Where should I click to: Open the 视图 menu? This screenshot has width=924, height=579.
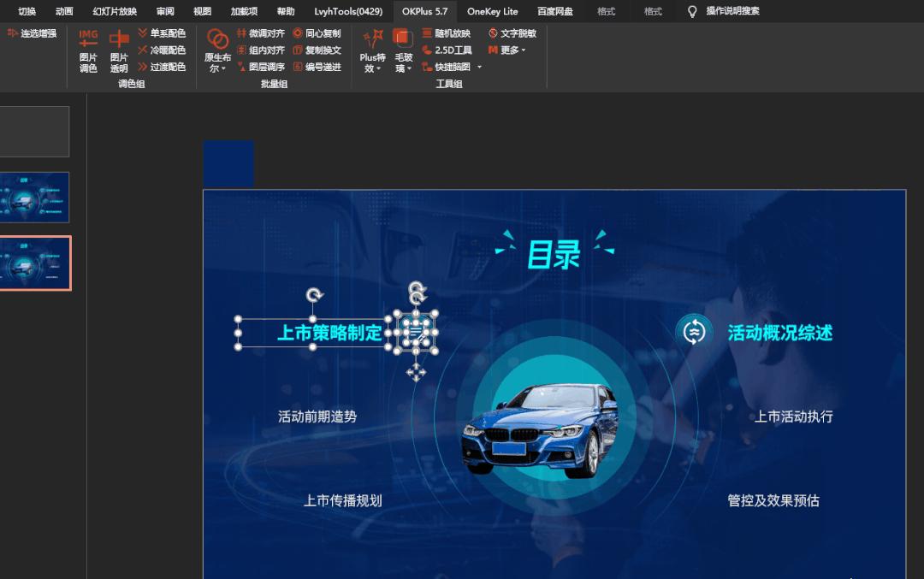coord(202,12)
